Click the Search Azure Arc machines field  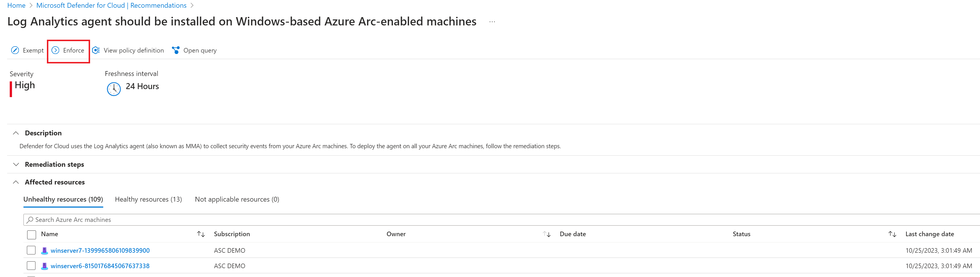[x=501, y=220]
